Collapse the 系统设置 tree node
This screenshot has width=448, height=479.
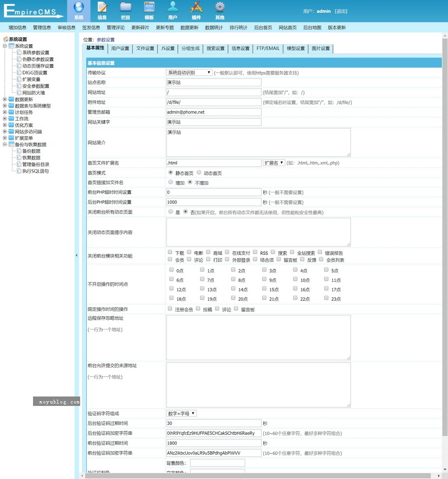(5, 46)
